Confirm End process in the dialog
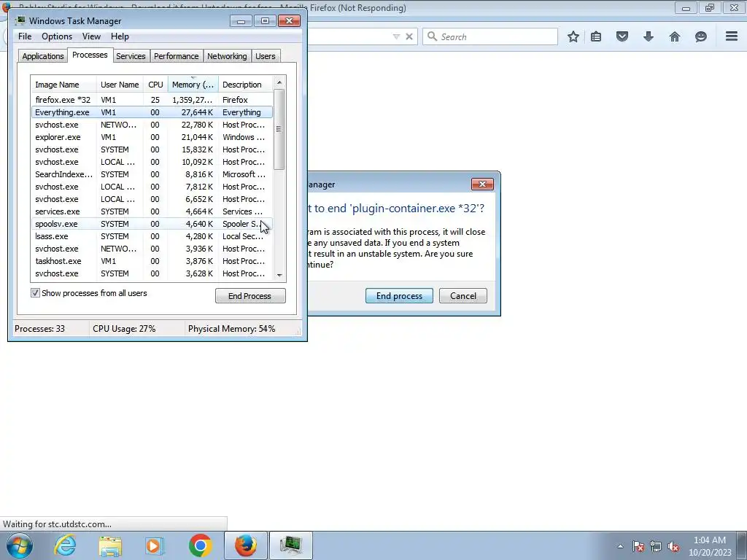 [x=399, y=296]
